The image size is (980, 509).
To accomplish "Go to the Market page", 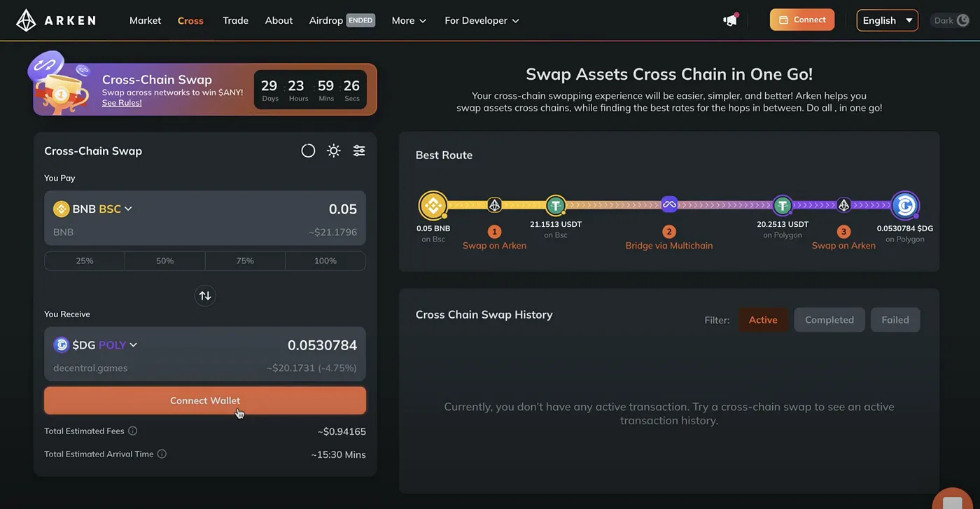I will [x=145, y=20].
